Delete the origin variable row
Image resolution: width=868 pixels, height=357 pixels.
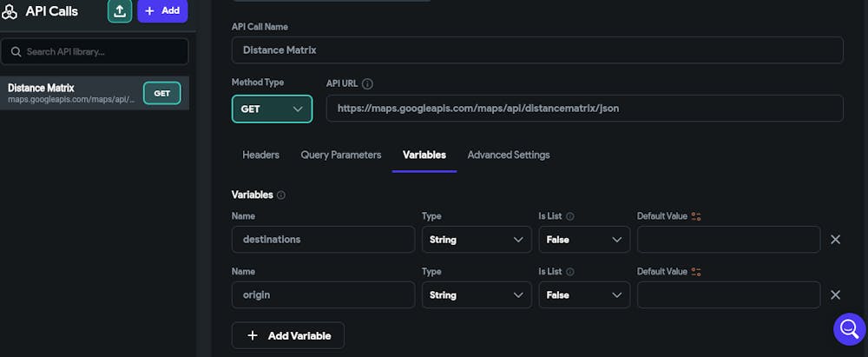click(x=835, y=295)
